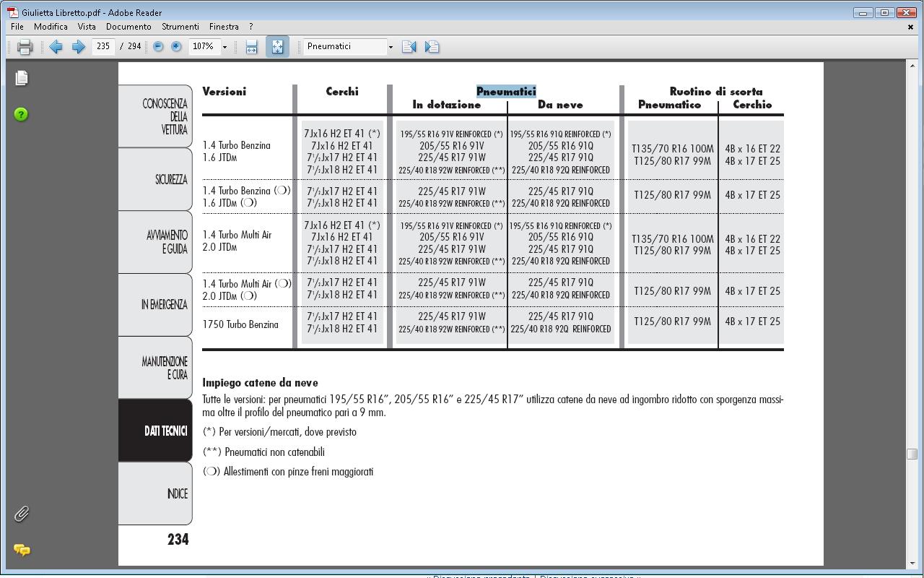
Task: Enable fit-width scrolling view
Action: [x=251, y=47]
